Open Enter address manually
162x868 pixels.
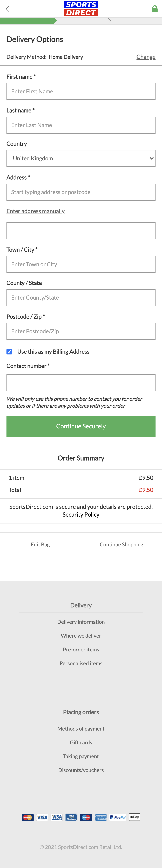click(35, 211)
